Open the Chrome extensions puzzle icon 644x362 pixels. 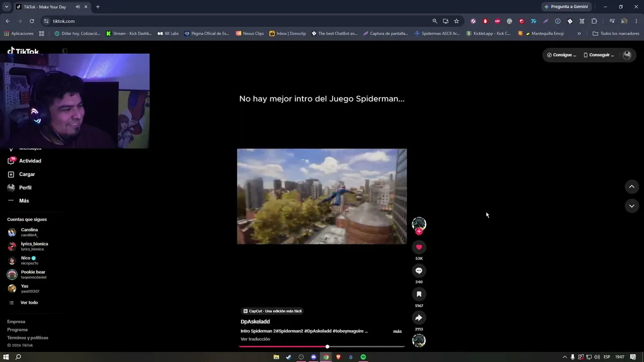(594, 21)
